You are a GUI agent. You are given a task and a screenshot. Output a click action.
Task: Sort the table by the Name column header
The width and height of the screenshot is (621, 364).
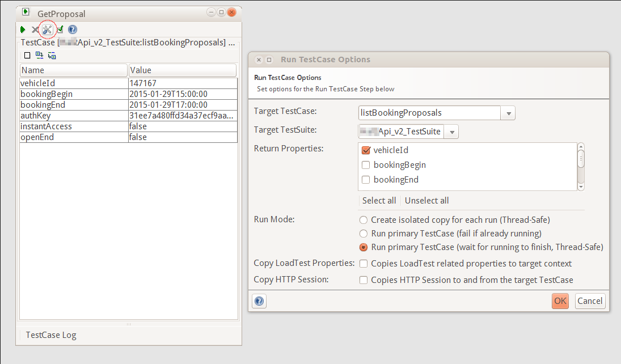pos(73,70)
